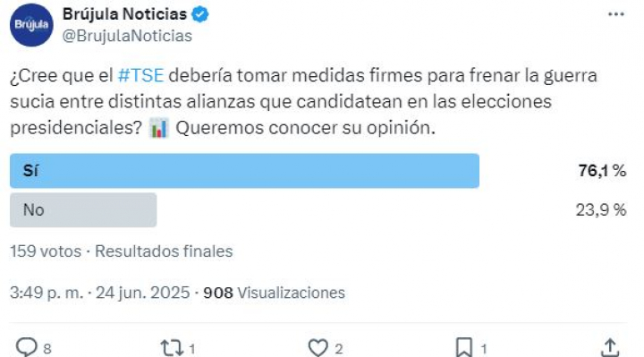The height and width of the screenshot is (357, 644).
Task: Click the 159 votos label
Action: [x=46, y=251]
